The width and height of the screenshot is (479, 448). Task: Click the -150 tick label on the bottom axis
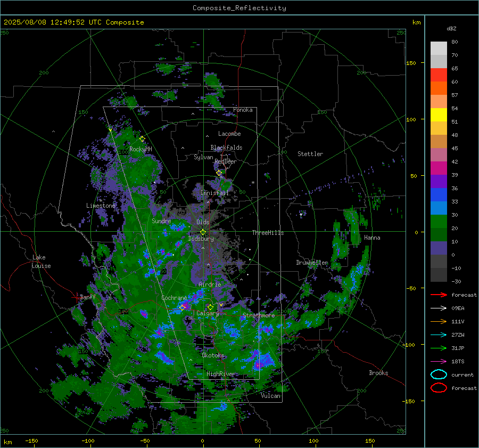click(x=31, y=441)
